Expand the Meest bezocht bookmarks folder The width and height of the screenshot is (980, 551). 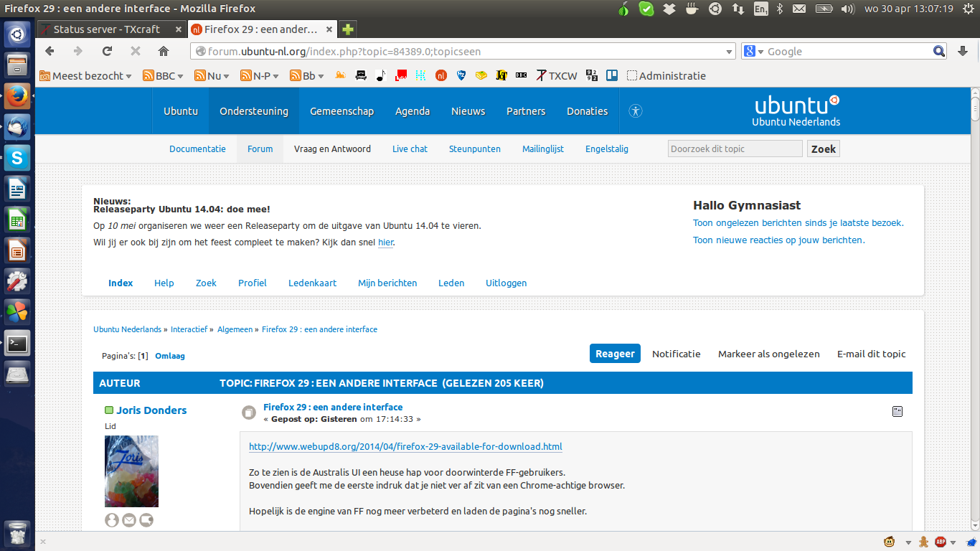coord(86,75)
